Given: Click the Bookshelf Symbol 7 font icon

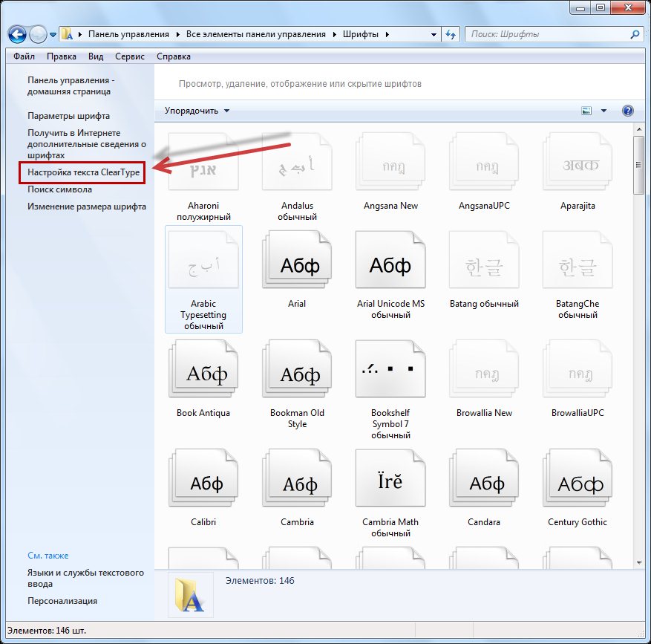Looking at the screenshot, I should tap(390, 375).
